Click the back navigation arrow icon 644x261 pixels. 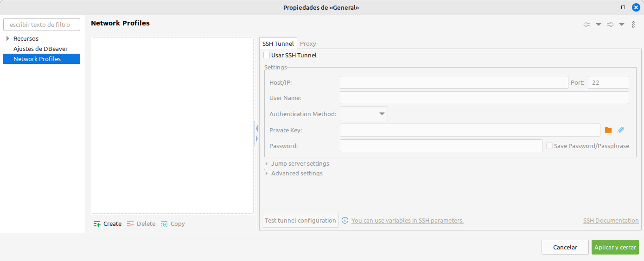tap(587, 25)
